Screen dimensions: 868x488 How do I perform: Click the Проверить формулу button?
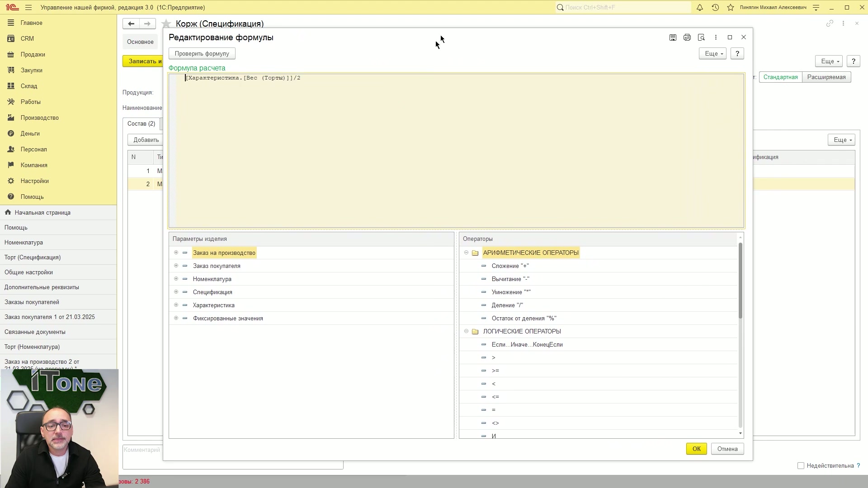(x=202, y=53)
